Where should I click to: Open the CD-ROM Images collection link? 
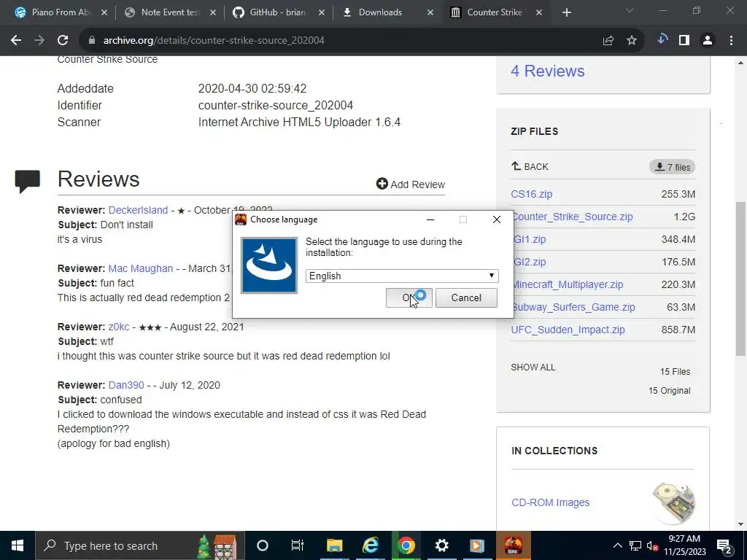[x=550, y=502]
